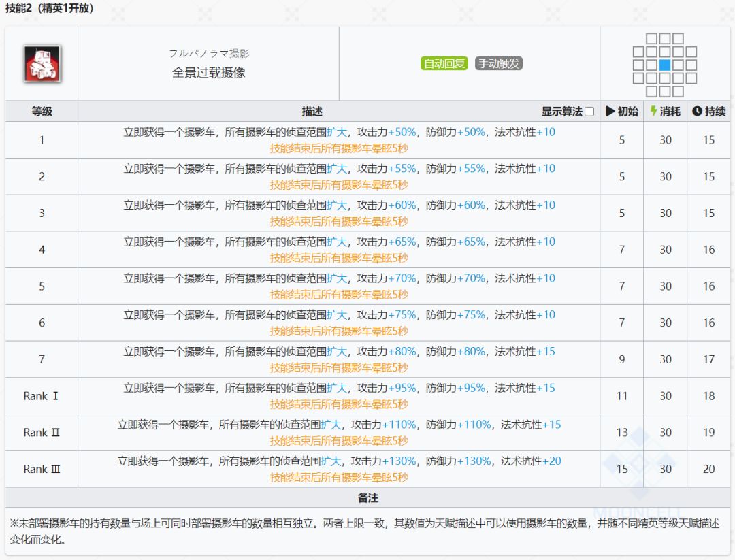This screenshot has height=560, width=735.
Task: Click the initial SP value 15 in Rank Ⅲ
Action: 622,469
